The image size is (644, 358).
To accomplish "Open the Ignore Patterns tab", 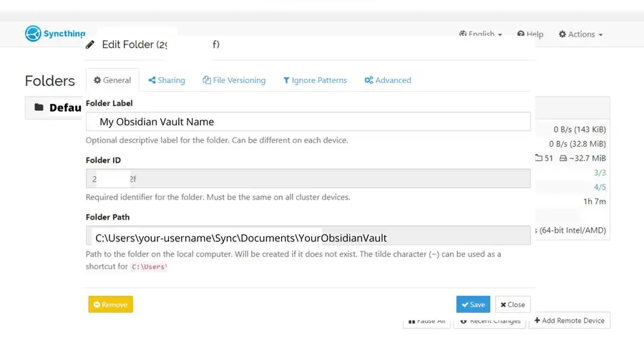I will coord(315,80).
